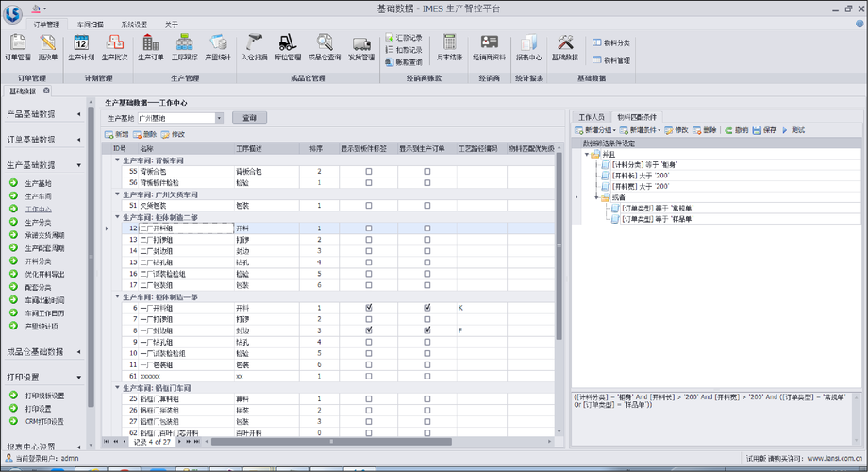Click 撤销 undo icon in conditions toolbar
Image resolution: width=868 pixels, height=472 pixels.
point(736,130)
